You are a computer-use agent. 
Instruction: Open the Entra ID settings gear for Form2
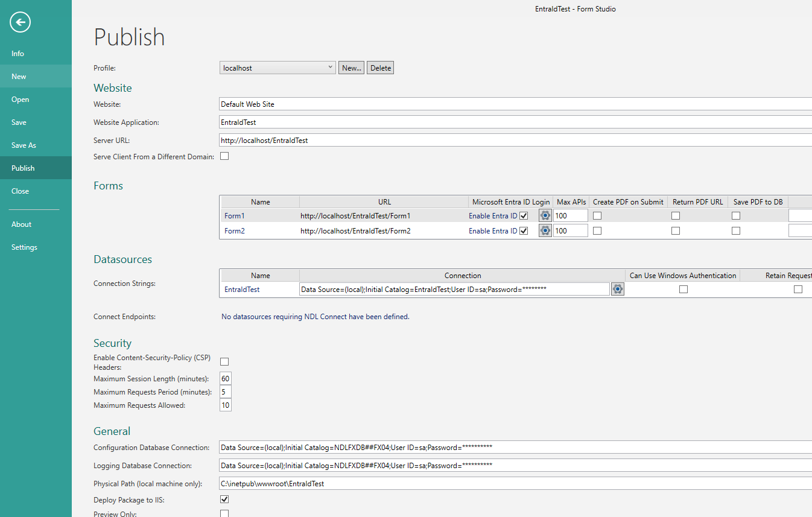point(545,230)
